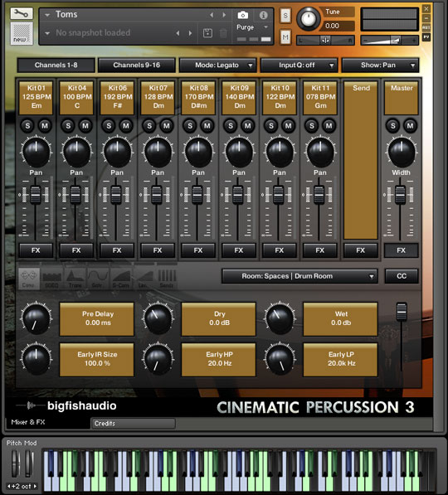Solo the Kit 06 channel
The image size is (448, 495).
(109, 126)
